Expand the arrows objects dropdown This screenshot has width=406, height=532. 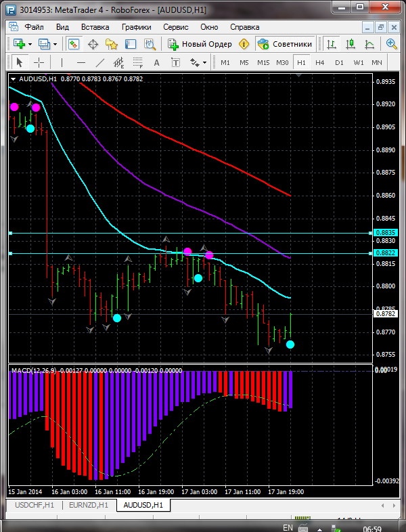click(204, 63)
